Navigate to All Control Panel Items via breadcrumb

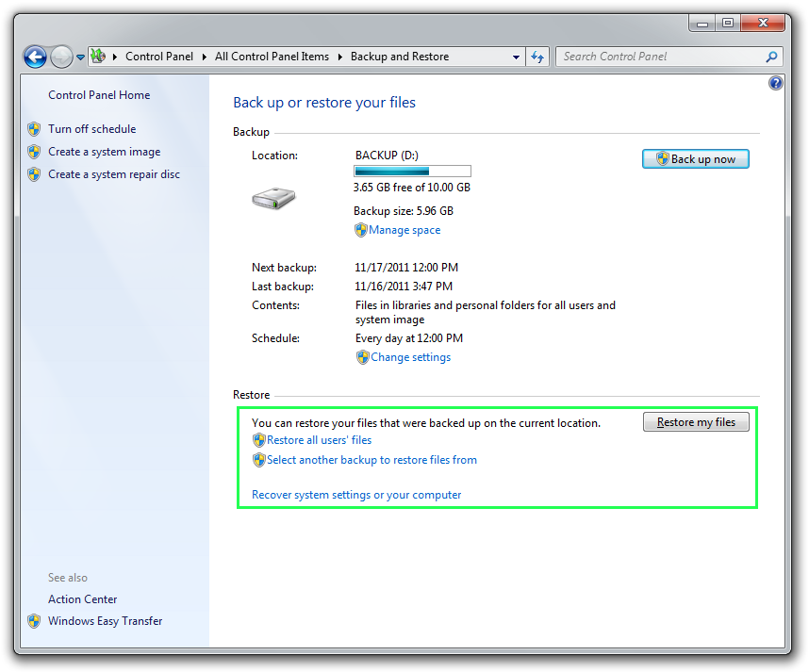(x=272, y=57)
